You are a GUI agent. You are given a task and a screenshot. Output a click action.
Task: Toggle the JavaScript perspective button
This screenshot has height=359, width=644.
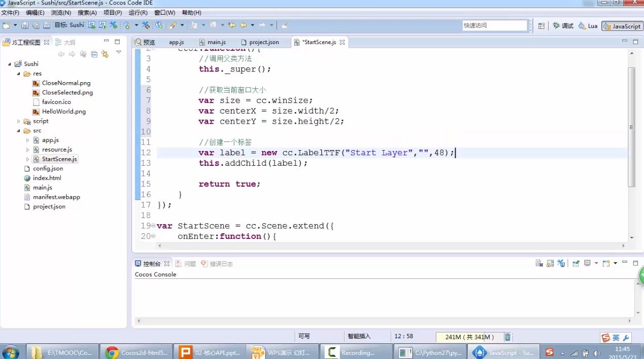(x=622, y=26)
